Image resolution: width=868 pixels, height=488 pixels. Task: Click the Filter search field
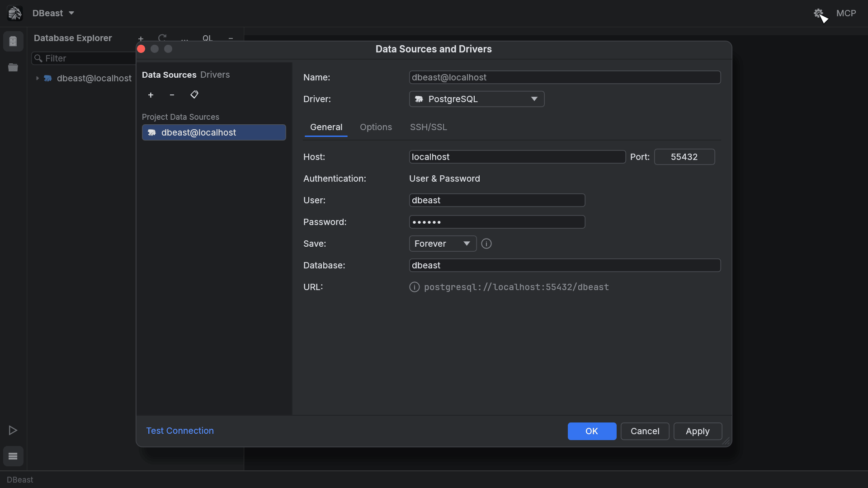[x=84, y=58]
